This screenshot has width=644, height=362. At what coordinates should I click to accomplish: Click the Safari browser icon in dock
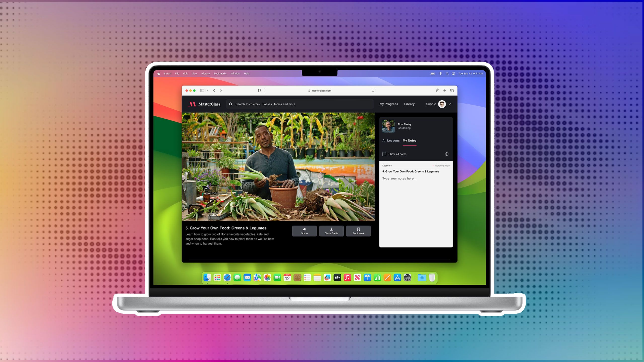(x=227, y=278)
